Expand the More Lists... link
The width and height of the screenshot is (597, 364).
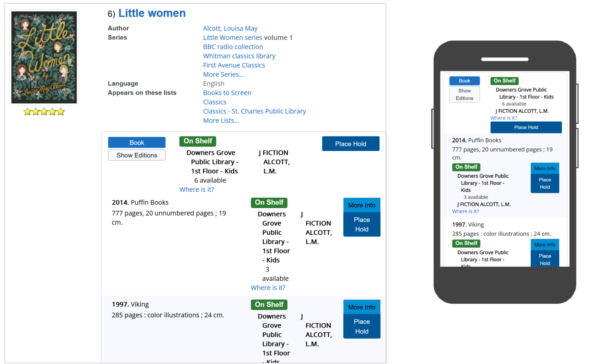click(221, 120)
